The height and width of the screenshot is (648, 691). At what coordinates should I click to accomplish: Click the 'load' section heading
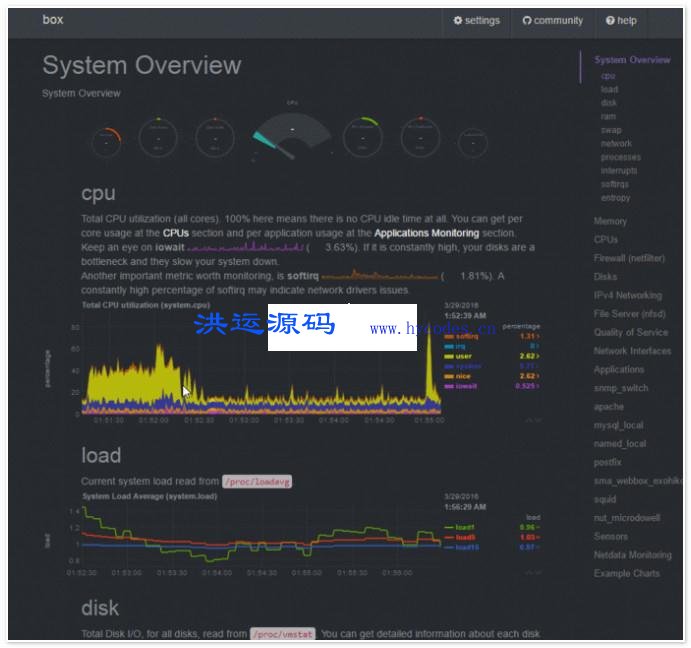[101, 455]
